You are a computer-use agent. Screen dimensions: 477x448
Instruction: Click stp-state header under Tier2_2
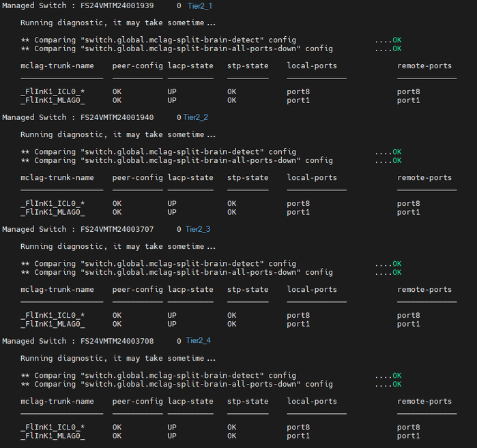tap(248, 178)
